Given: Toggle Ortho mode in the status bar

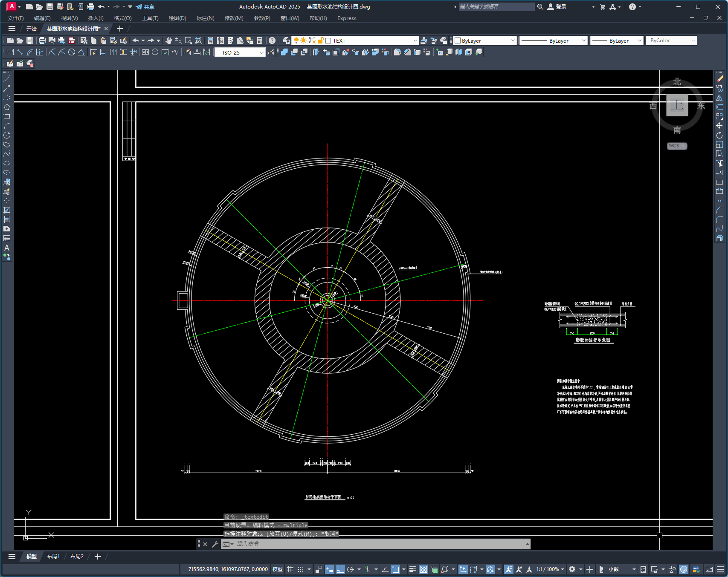Looking at the screenshot, I should (x=340, y=569).
